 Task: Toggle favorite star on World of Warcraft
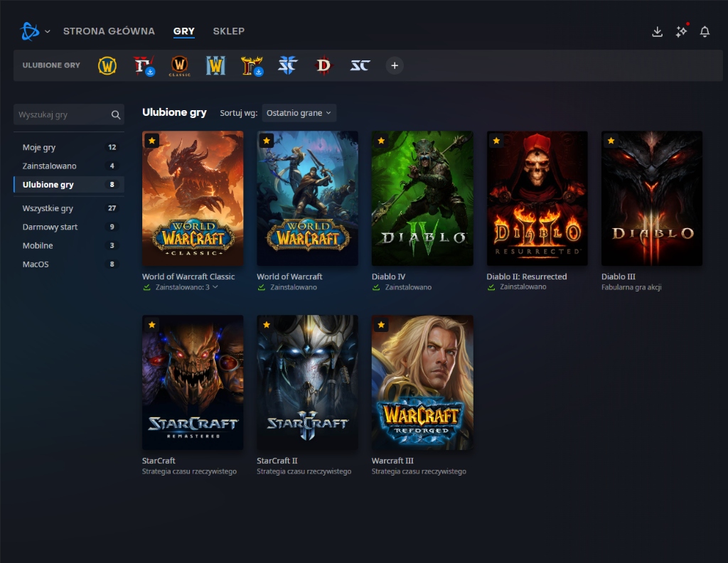coord(267,141)
